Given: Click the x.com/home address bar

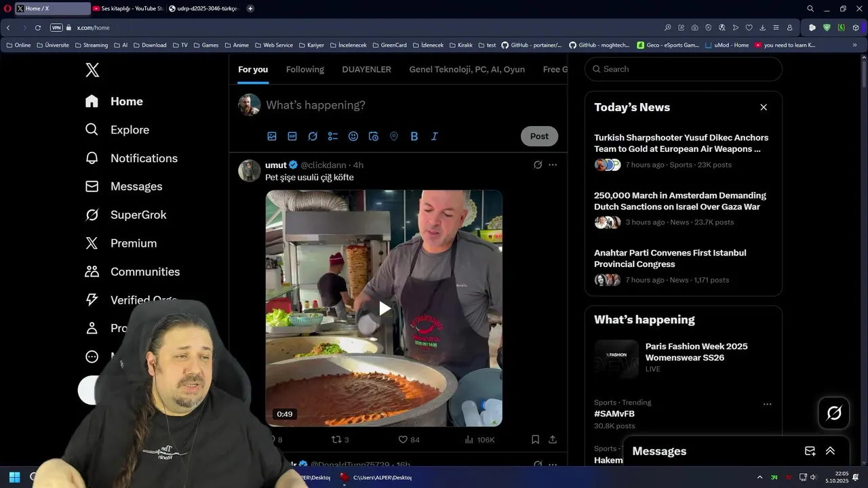Looking at the screenshot, I should coord(93,28).
